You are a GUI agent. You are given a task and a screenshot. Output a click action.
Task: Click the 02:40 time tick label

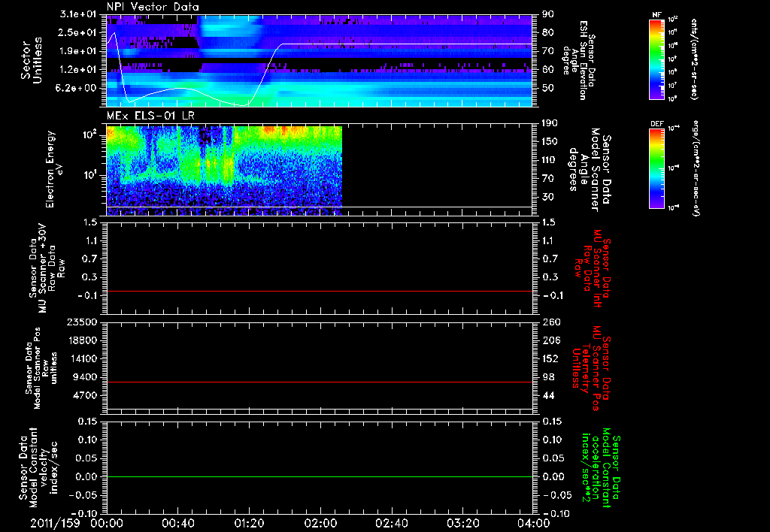tap(391, 523)
